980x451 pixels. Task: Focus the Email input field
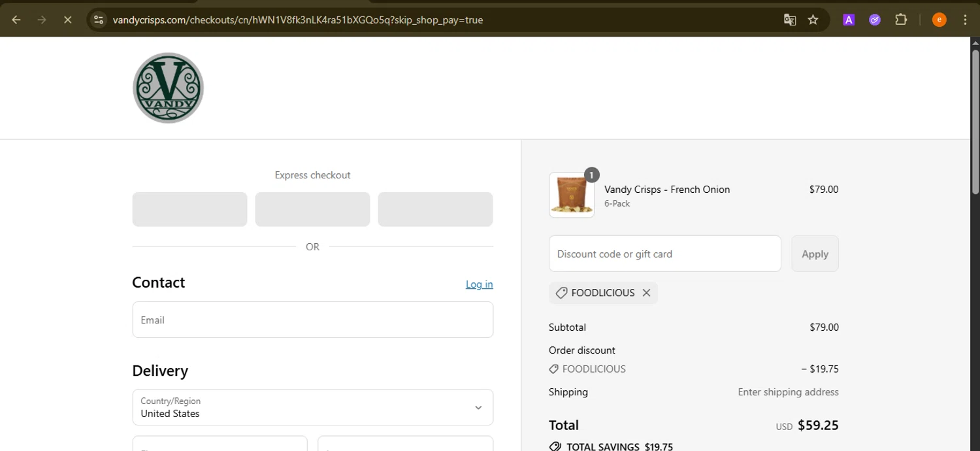[x=312, y=320]
